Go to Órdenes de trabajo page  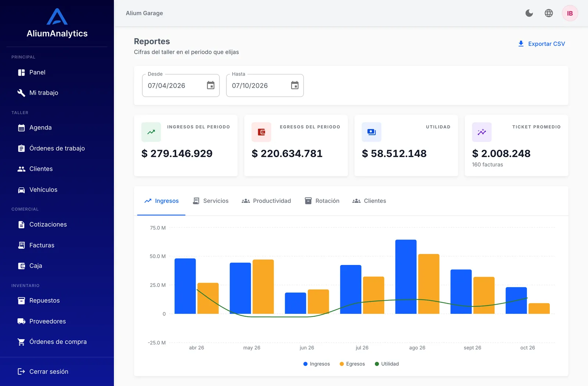click(x=57, y=148)
